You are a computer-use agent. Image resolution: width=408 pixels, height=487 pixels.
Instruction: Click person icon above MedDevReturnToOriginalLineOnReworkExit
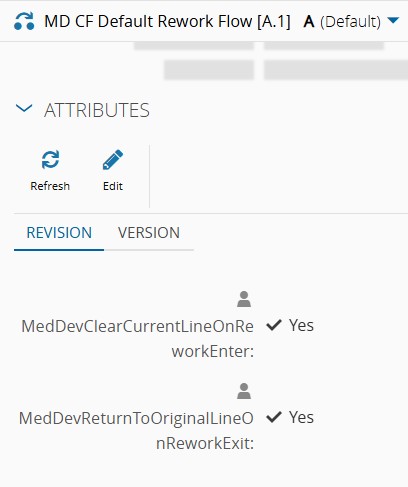244,391
